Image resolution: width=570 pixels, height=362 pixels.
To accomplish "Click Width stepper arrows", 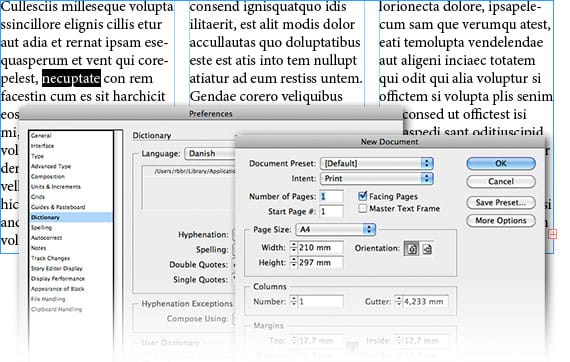I will tap(294, 248).
